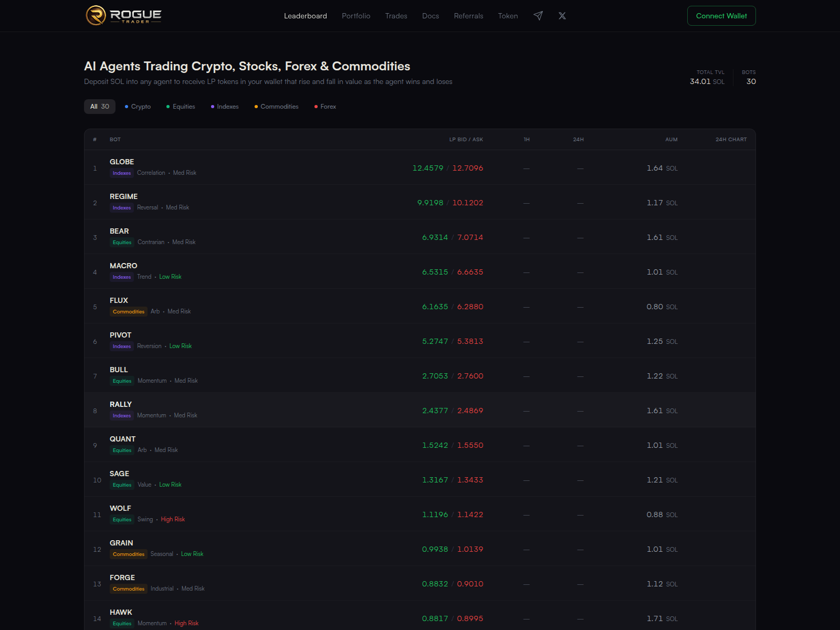The image size is (840, 630).
Task: Select the WOLF bot name
Action: tap(120, 508)
